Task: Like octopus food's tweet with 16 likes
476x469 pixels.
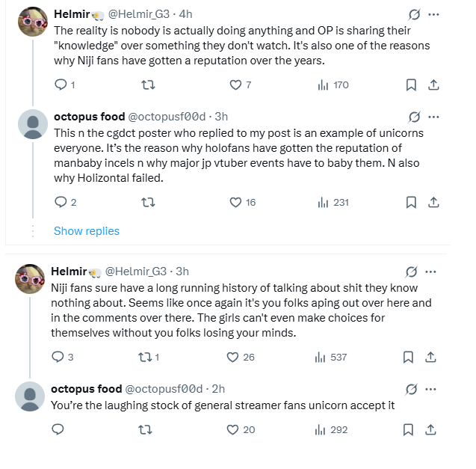Action: (x=235, y=202)
